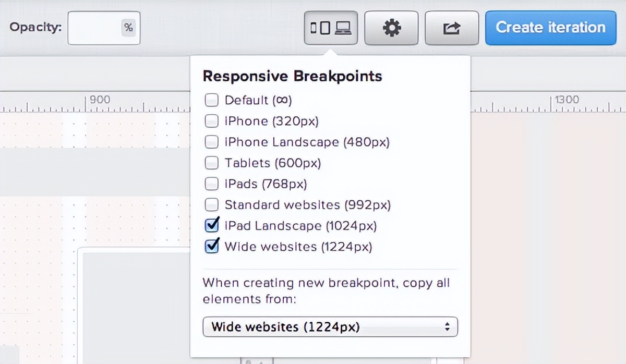This screenshot has height=364, width=626.
Task: Click the 900 ruler mark label
Action: click(x=100, y=100)
